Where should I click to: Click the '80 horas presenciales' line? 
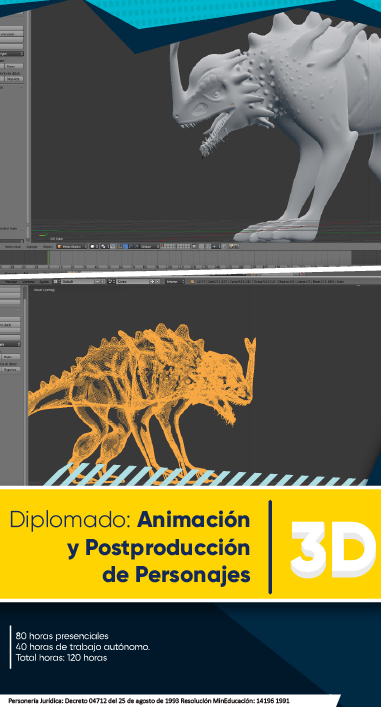[62, 636]
